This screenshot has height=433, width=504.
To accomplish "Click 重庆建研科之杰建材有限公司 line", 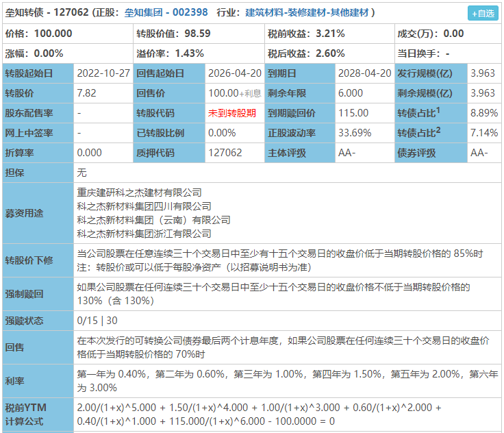I will [x=139, y=193].
